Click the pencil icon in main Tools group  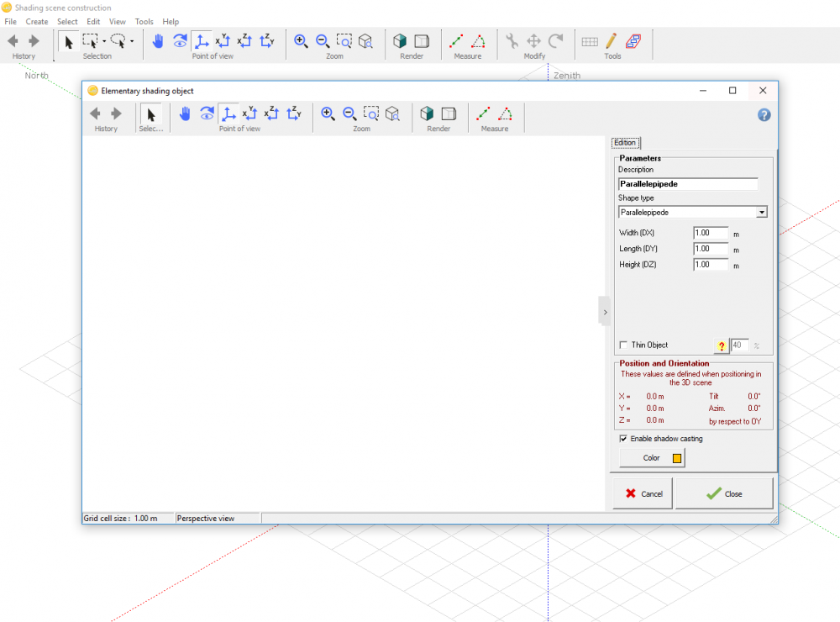pos(612,40)
